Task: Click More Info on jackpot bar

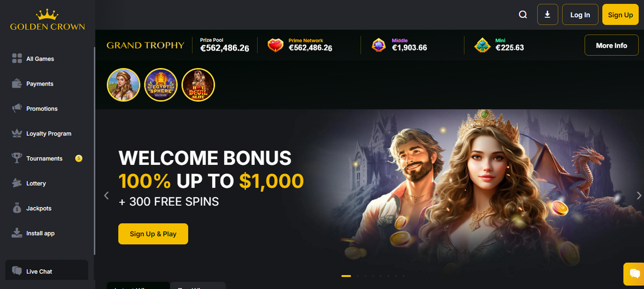Action: tap(611, 46)
